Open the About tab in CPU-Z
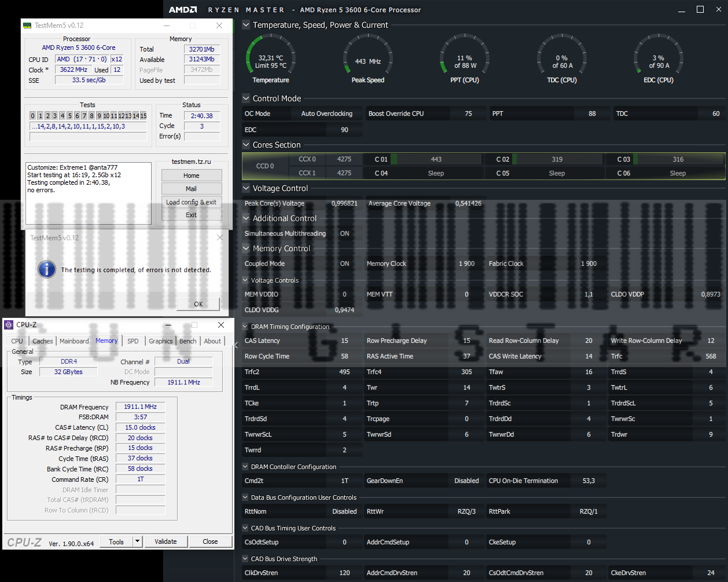The width and height of the screenshot is (728, 582). pyautogui.click(x=212, y=341)
